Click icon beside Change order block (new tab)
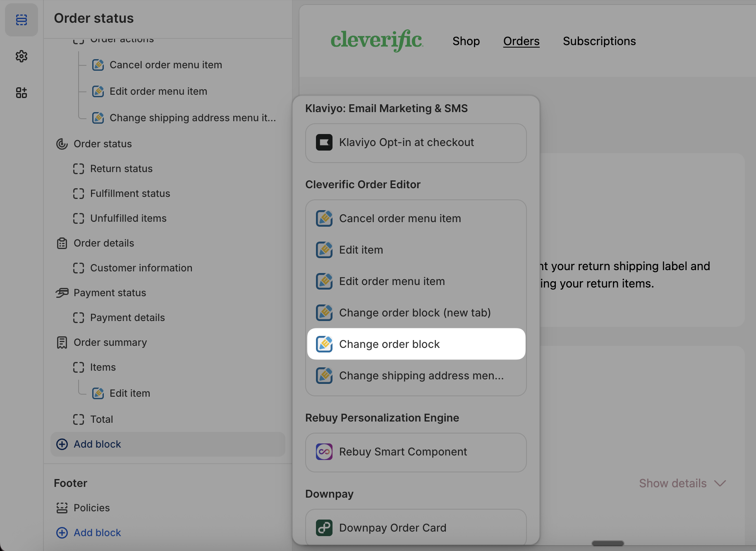The width and height of the screenshot is (756, 551). tap(324, 313)
